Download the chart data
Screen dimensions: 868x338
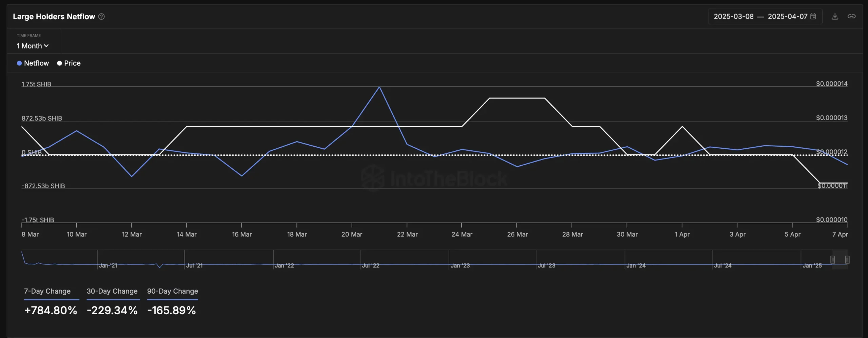coord(835,17)
